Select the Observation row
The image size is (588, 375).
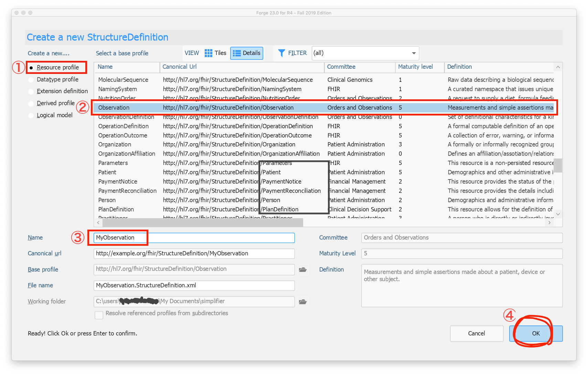tap(324, 108)
